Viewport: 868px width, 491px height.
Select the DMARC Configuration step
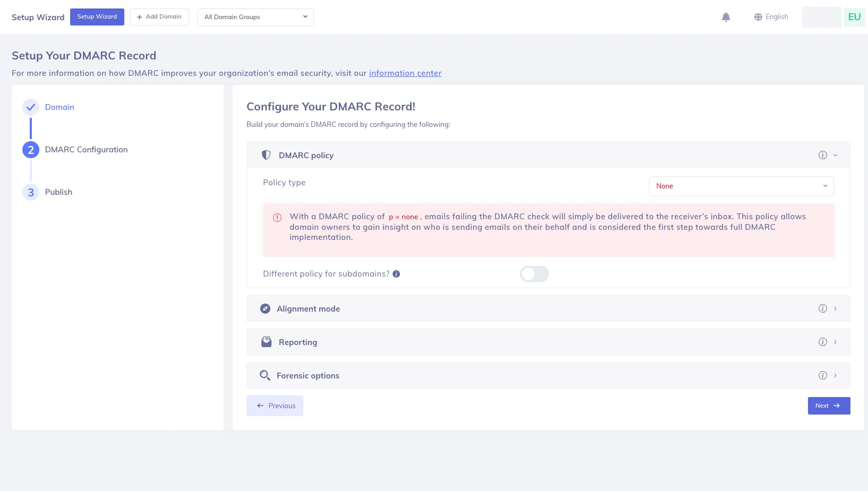pos(86,150)
